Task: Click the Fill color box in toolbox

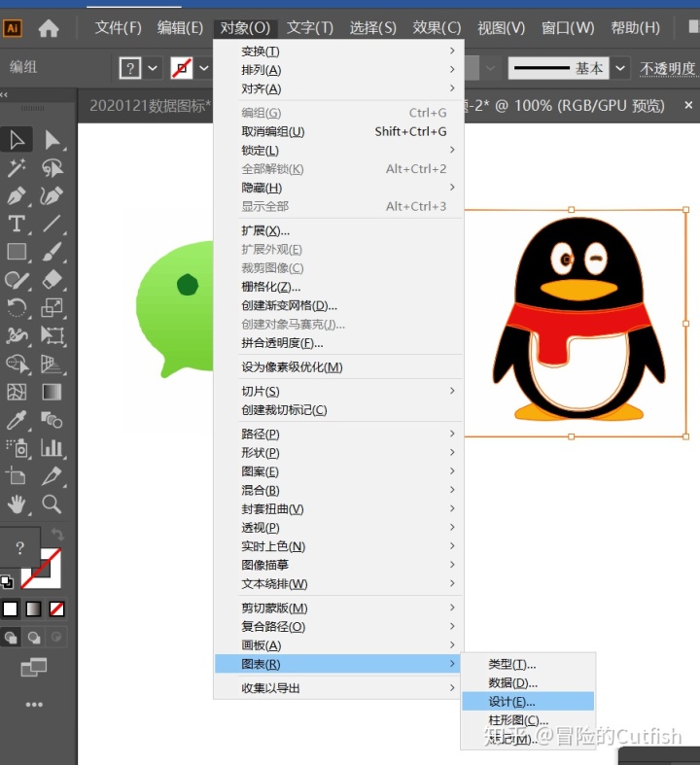Action: click(x=19, y=547)
